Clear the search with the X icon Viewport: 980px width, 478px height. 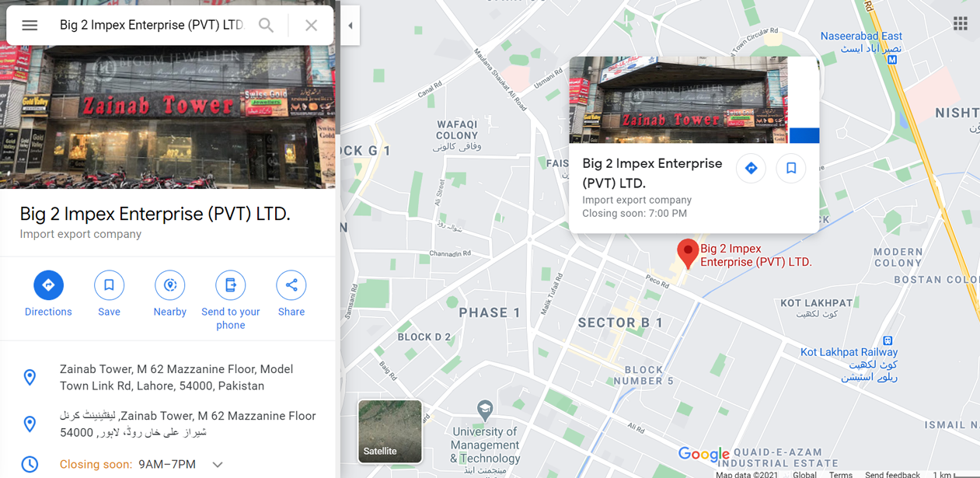pyautogui.click(x=311, y=26)
